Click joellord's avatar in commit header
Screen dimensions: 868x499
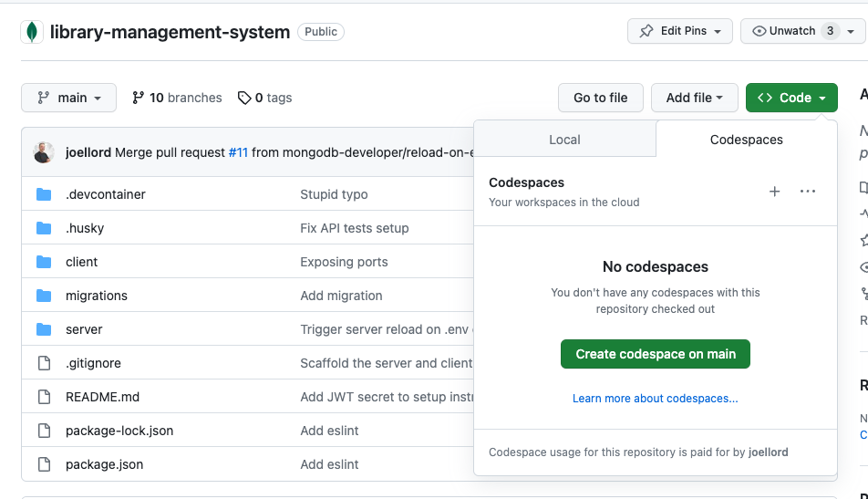[x=44, y=152]
